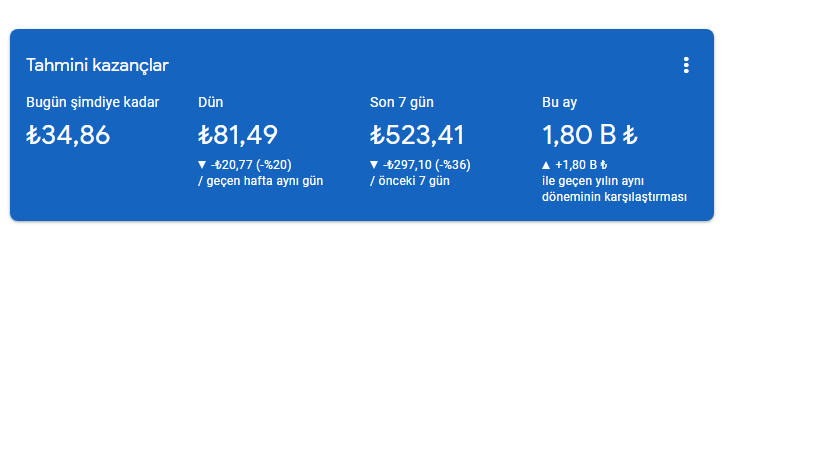This screenshot has width=819, height=460.
Task: Select the Son 7 gün label
Action: pyautogui.click(x=402, y=102)
